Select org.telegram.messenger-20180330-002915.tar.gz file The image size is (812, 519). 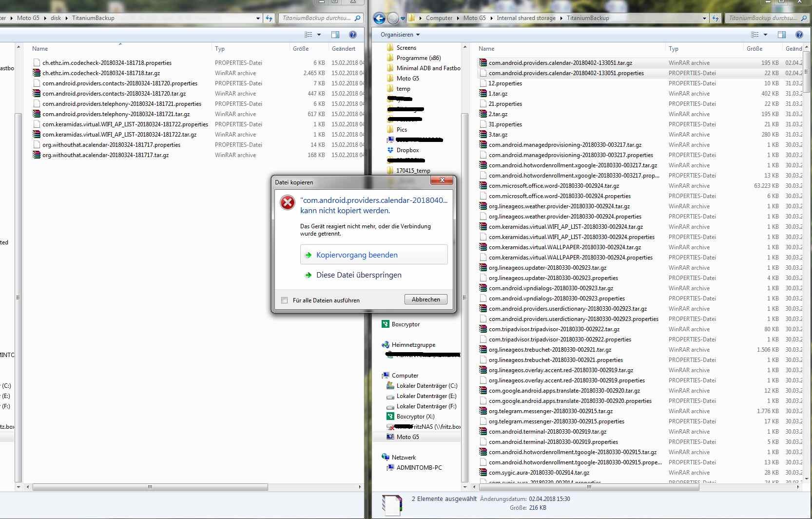(551, 411)
